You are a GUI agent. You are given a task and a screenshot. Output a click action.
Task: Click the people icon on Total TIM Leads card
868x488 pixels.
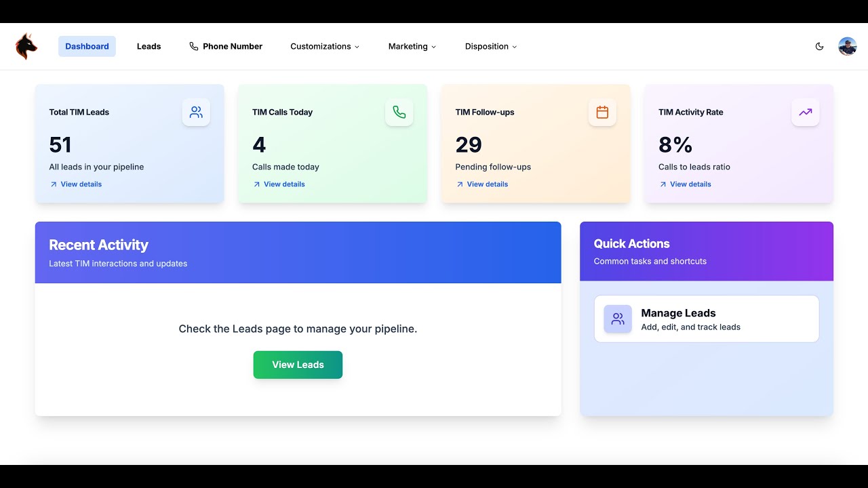[196, 113]
